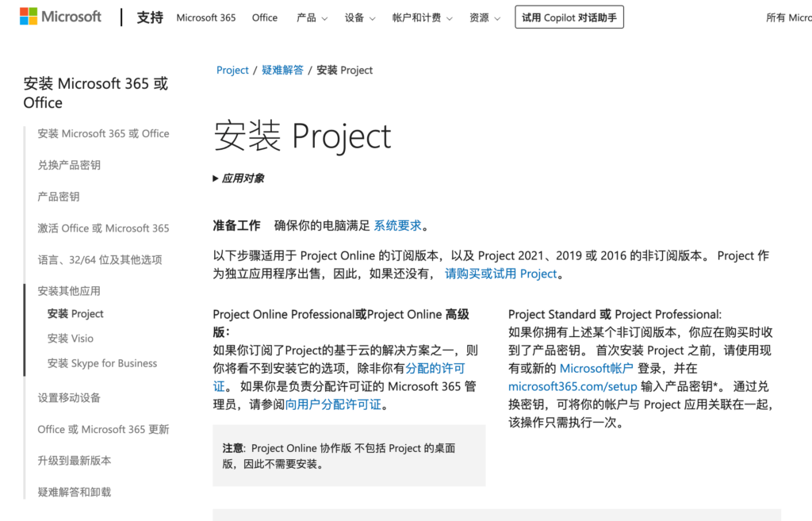Viewport: 812px width, 521px height.
Task: Click the Microsoft logo
Action: click(59, 16)
